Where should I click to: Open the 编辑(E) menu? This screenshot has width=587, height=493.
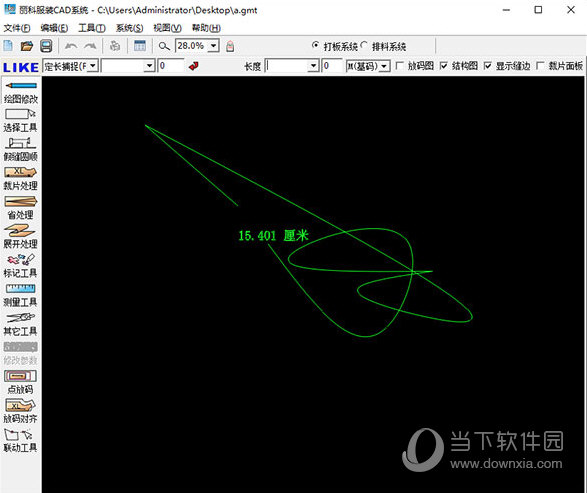pyautogui.click(x=54, y=28)
